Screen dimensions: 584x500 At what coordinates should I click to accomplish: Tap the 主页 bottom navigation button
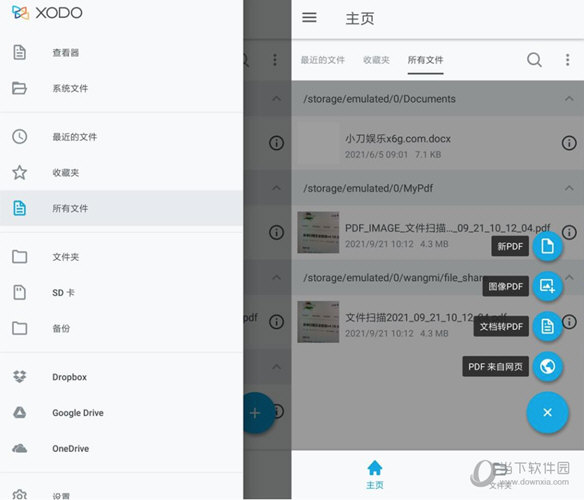point(375,475)
